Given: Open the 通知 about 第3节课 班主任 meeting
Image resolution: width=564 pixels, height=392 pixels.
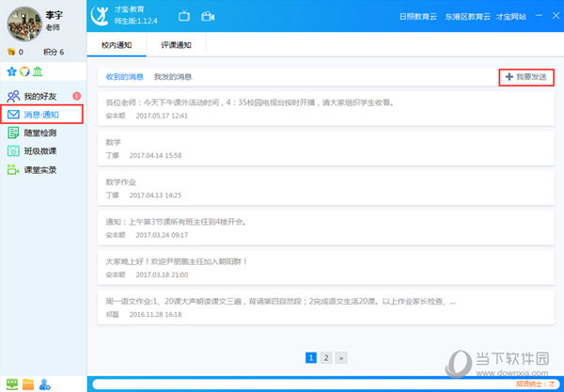Looking at the screenshot, I should click(326, 228).
